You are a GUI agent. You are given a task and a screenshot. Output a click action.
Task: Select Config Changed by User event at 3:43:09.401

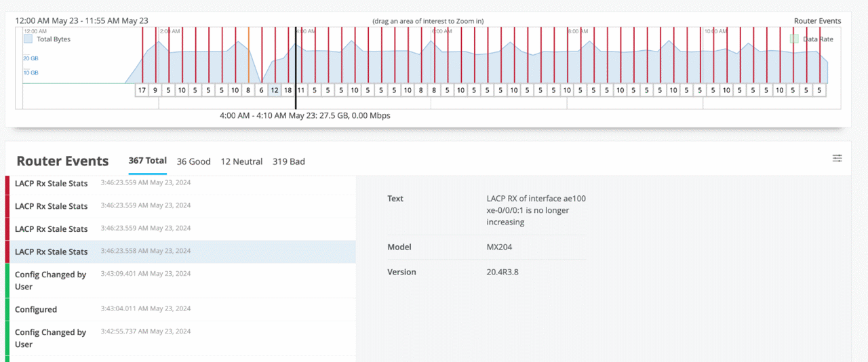pos(180,281)
